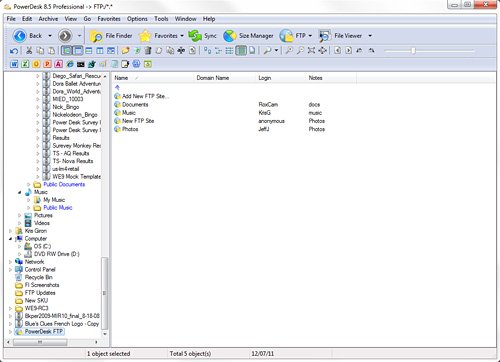Click the undo arrow icon
The width and height of the screenshot is (500, 362).
point(14,51)
